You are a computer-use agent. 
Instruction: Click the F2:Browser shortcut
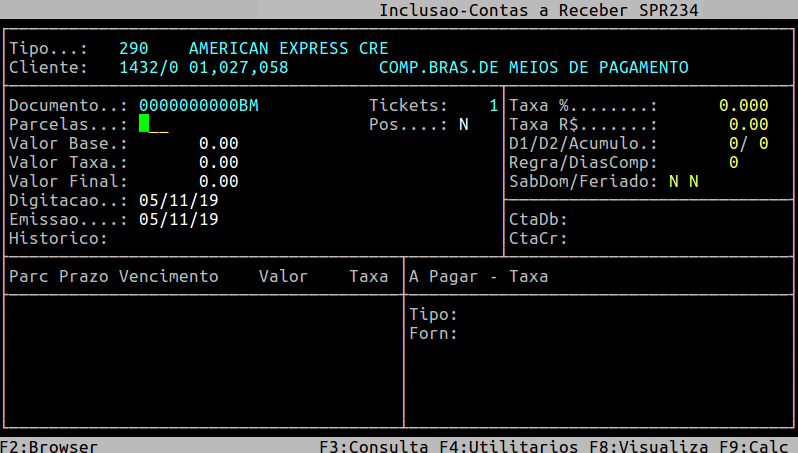pos(49,446)
